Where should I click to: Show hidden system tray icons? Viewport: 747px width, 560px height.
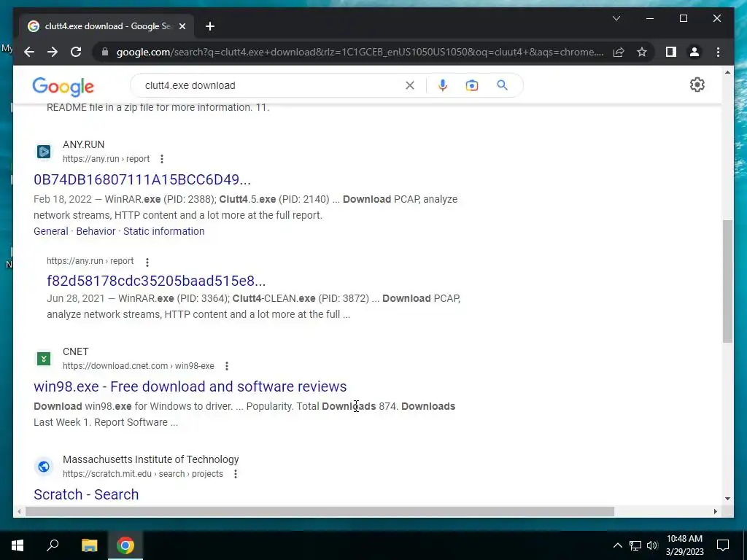(617, 545)
